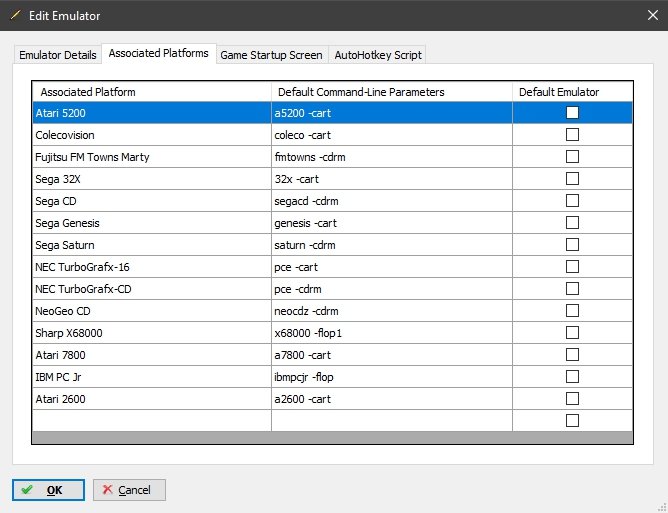Check Default Emulator box for Sega Saturn

[572, 245]
